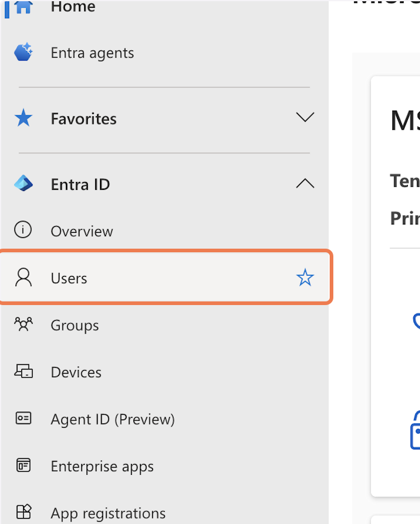
Task: Navigate to App registrations label
Action: (108, 513)
